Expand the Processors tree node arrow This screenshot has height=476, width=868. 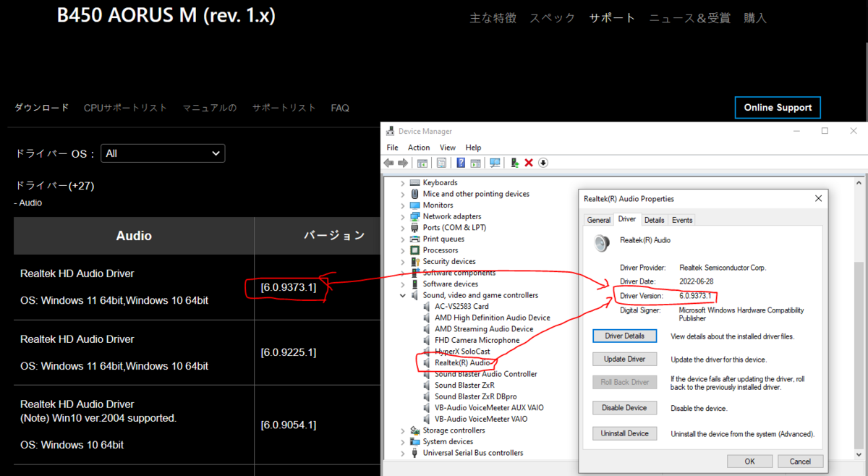[403, 250]
